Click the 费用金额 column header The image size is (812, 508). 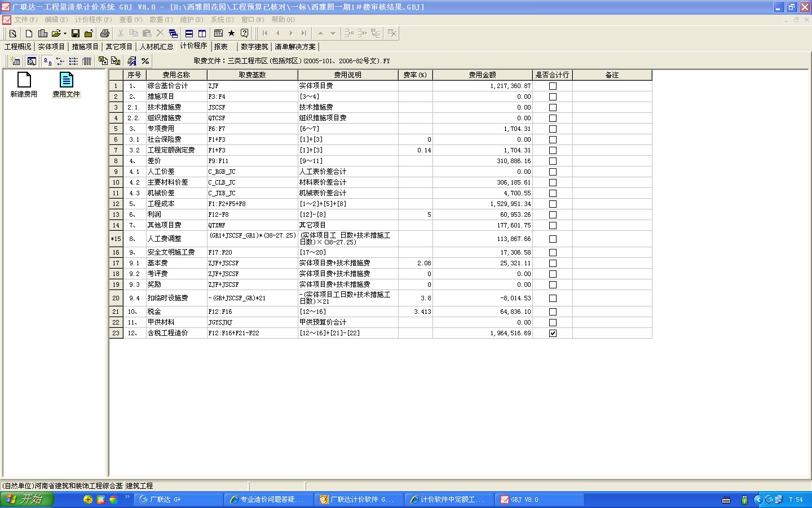[483, 75]
